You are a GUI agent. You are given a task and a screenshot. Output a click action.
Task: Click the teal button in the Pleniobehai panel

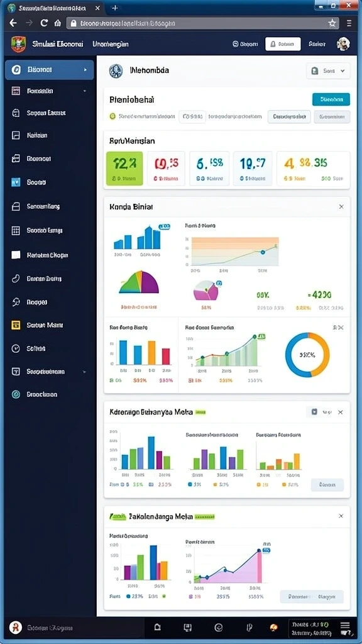(x=331, y=99)
